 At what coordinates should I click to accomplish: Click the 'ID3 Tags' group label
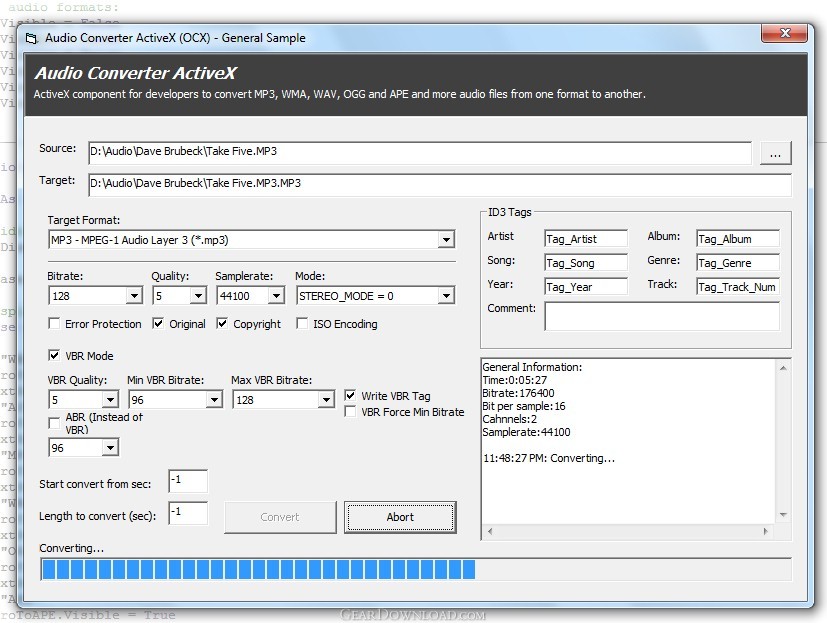pyautogui.click(x=510, y=212)
